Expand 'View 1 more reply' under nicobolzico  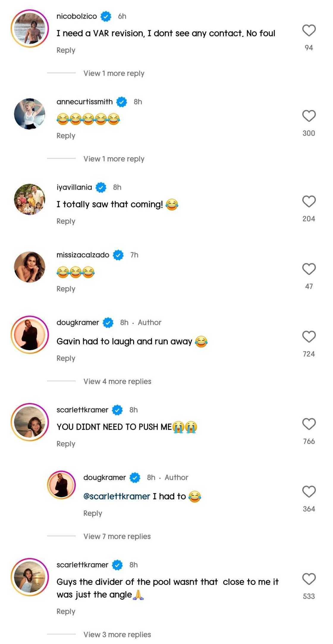(114, 73)
